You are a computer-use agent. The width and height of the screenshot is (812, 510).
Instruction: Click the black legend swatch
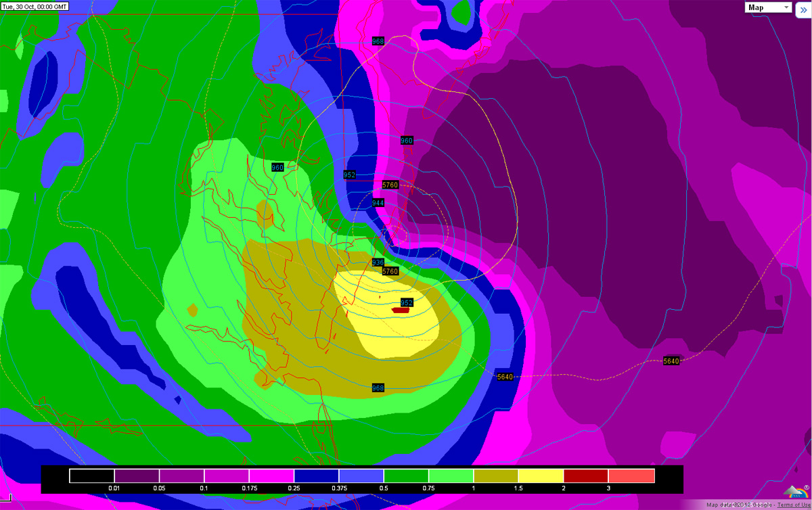tap(91, 476)
